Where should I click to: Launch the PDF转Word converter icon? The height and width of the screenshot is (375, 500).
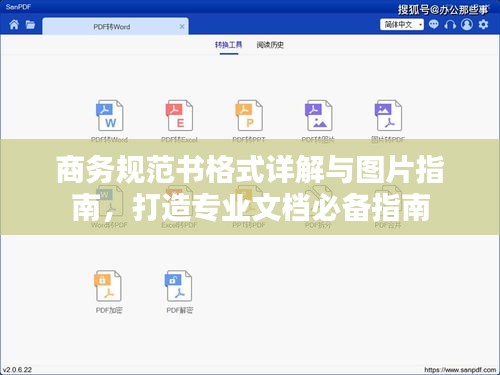point(110,115)
